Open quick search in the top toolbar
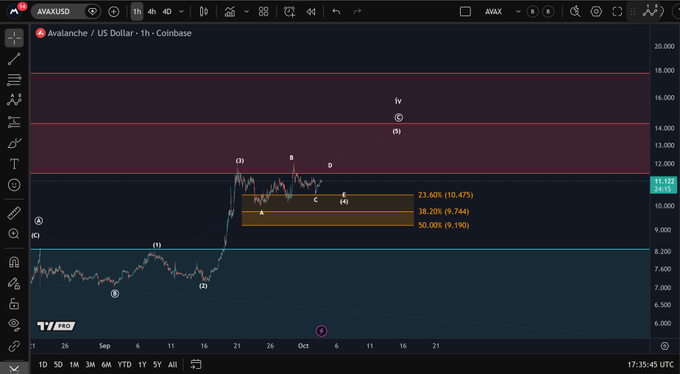This screenshot has height=374, width=680. 575,12
